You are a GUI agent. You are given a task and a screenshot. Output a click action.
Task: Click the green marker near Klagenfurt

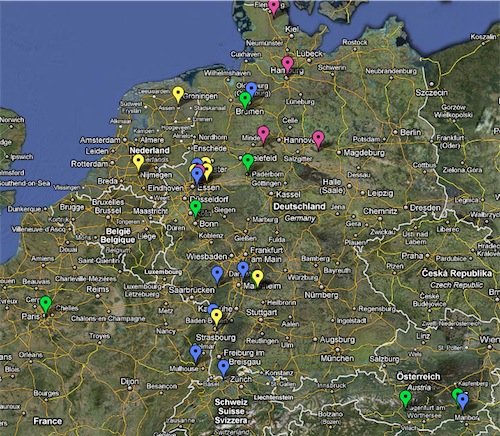pos(405,399)
